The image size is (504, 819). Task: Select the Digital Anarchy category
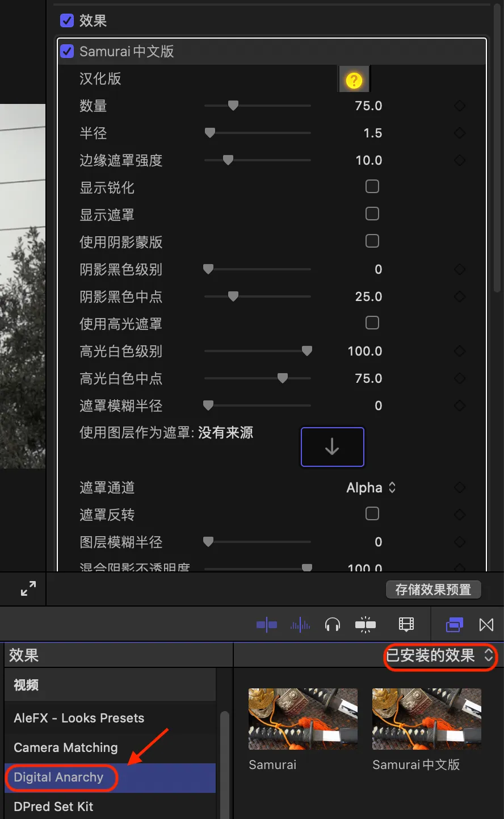click(59, 778)
